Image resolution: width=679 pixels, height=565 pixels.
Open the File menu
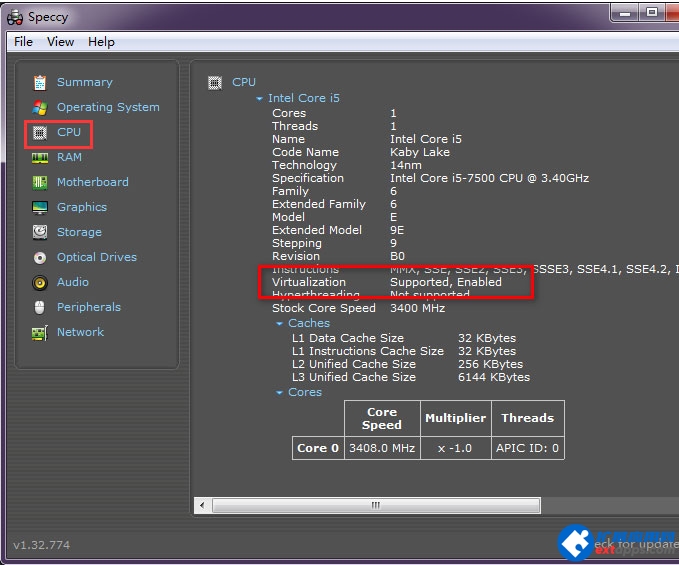tap(23, 42)
